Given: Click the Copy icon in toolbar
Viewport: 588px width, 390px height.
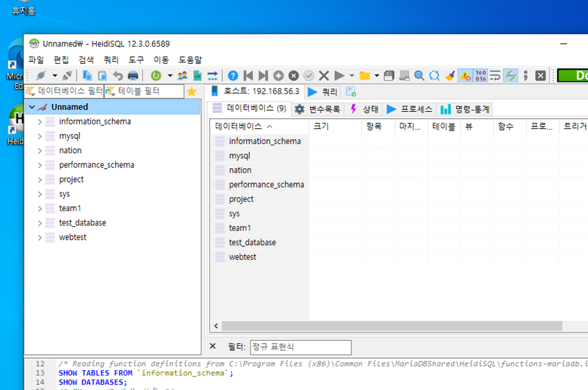Looking at the screenshot, I should 87,76.
